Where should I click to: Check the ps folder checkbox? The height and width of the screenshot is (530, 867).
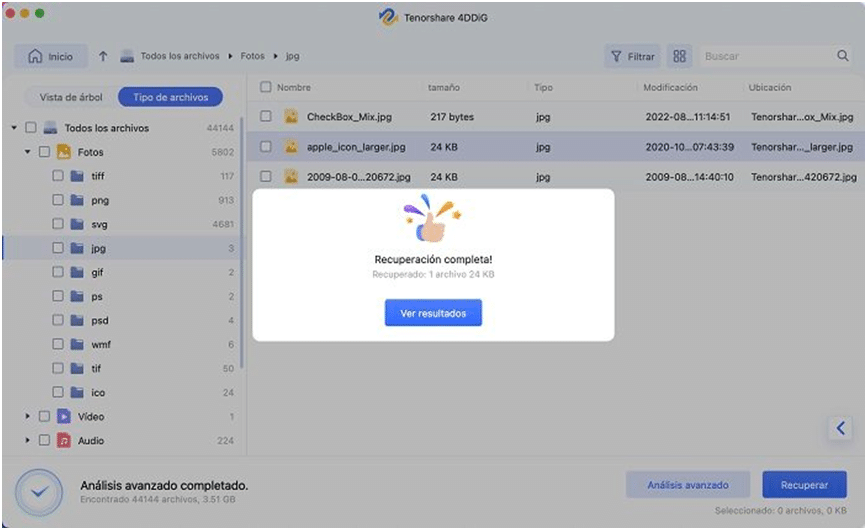tap(58, 296)
